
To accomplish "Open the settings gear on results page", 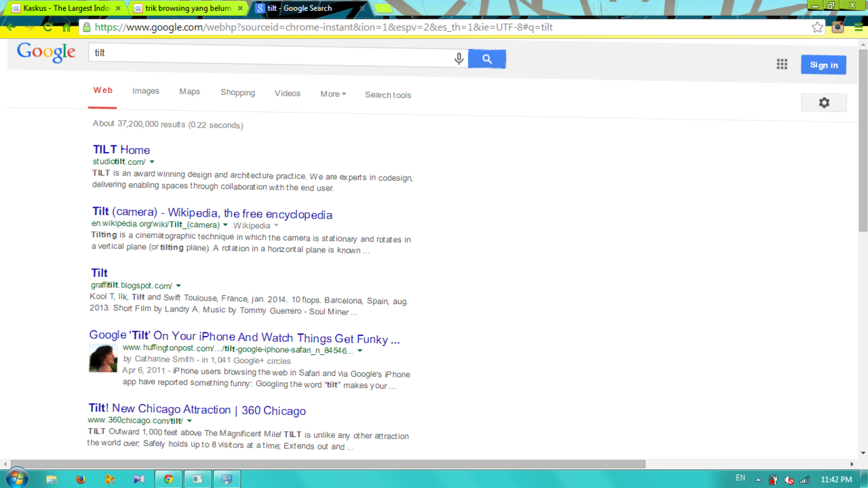I will tap(824, 102).
